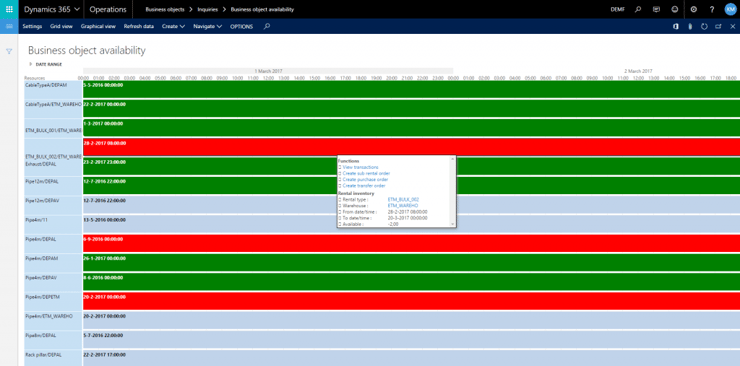
Task: Open ETM_WAREHO warehouse link in popup
Action: coord(403,206)
